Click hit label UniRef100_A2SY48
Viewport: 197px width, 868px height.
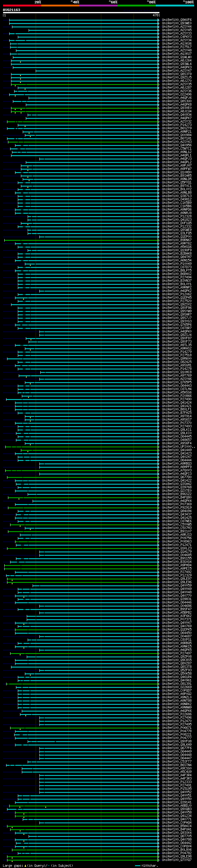pyautogui.click(x=177, y=50)
